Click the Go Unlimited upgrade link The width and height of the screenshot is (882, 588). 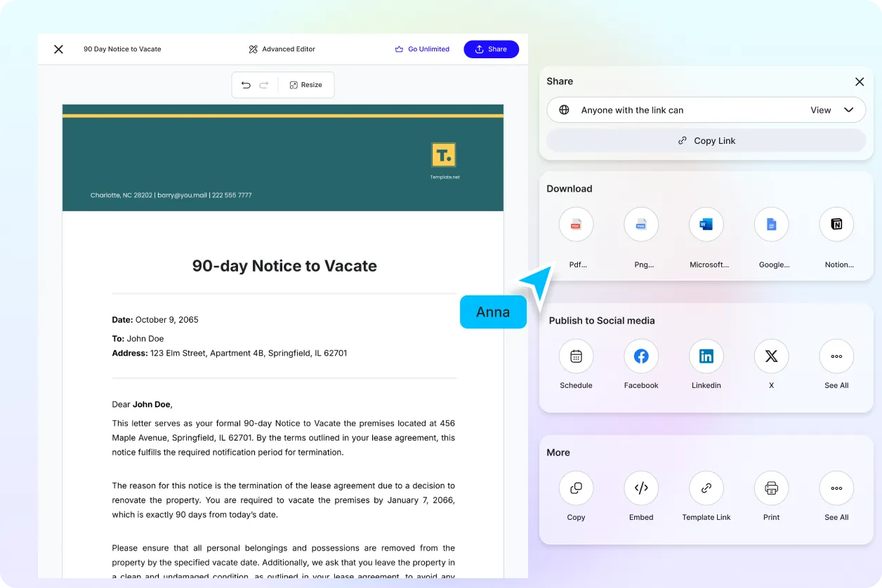click(x=422, y=49)
